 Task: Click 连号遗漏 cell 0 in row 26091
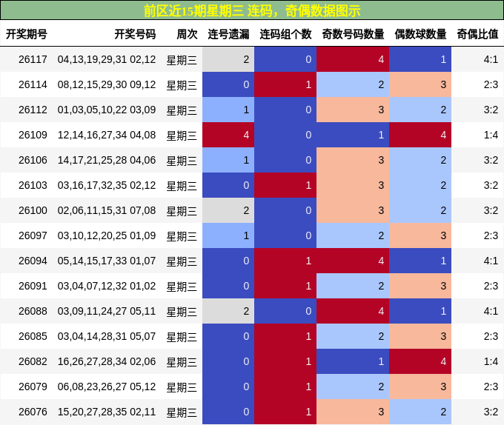click(x=228, y=286)
